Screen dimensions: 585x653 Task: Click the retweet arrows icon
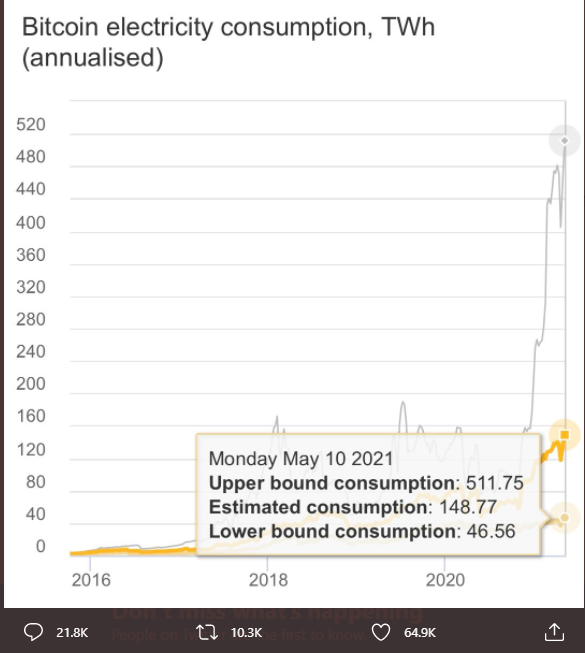207,632
